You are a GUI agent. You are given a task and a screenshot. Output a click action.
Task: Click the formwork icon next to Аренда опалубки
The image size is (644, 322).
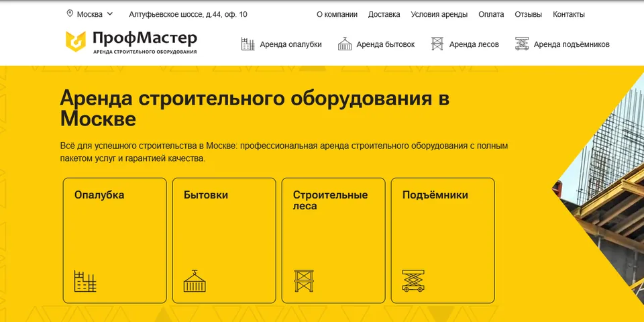(x=248, y=44)
